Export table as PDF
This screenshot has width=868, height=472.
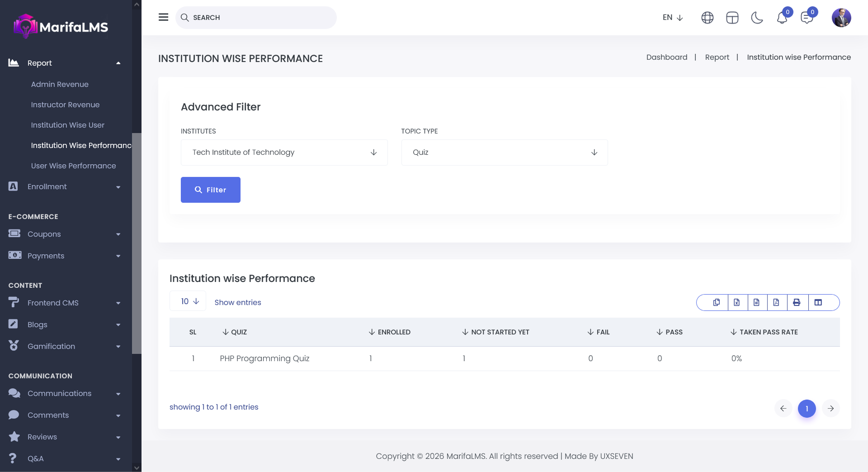pyautogui.click(x=776, y=302)
